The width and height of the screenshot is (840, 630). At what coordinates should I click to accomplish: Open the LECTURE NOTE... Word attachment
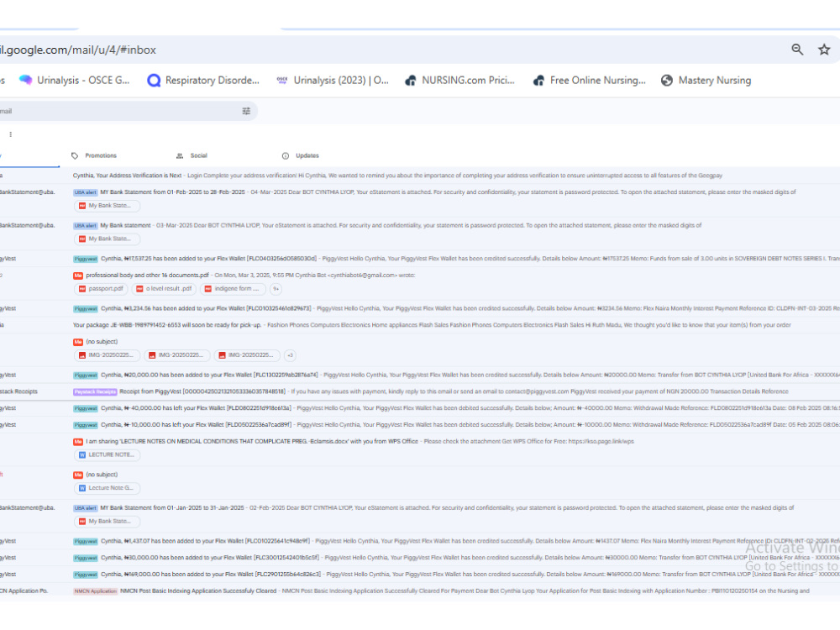(107, 454)
